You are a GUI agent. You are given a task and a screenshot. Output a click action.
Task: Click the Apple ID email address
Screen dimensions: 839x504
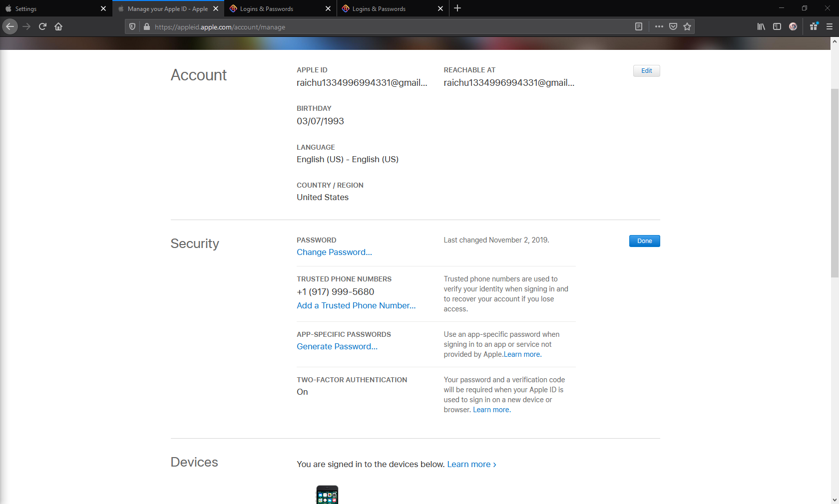coord(362,83)
